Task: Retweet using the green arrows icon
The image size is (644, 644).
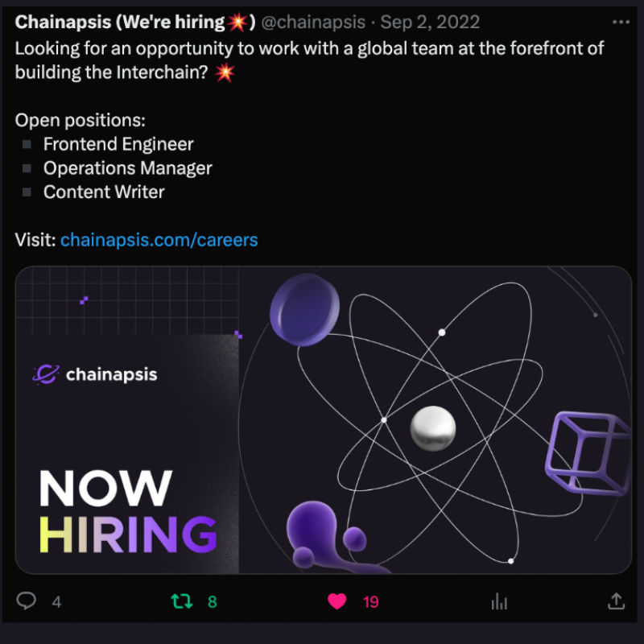Action: click(182, 601)
